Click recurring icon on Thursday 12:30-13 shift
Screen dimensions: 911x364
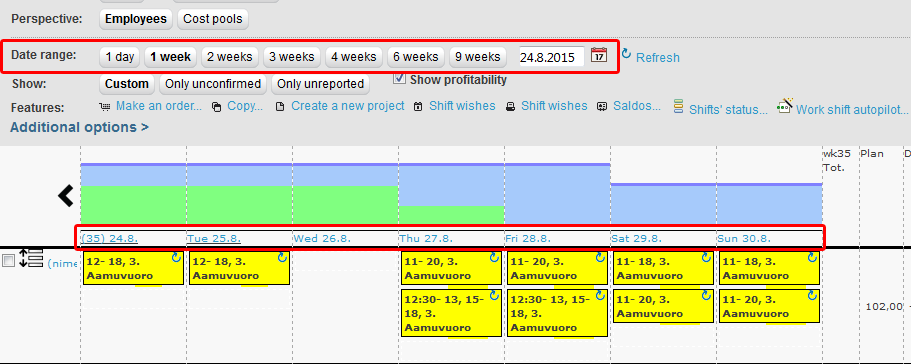point(494,295)
